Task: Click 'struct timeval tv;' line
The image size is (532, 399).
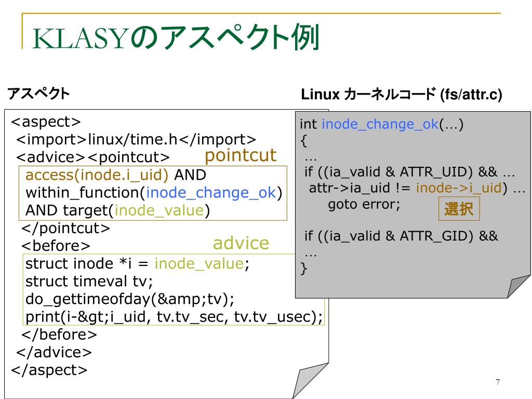Action: click(x=89, y=281)
